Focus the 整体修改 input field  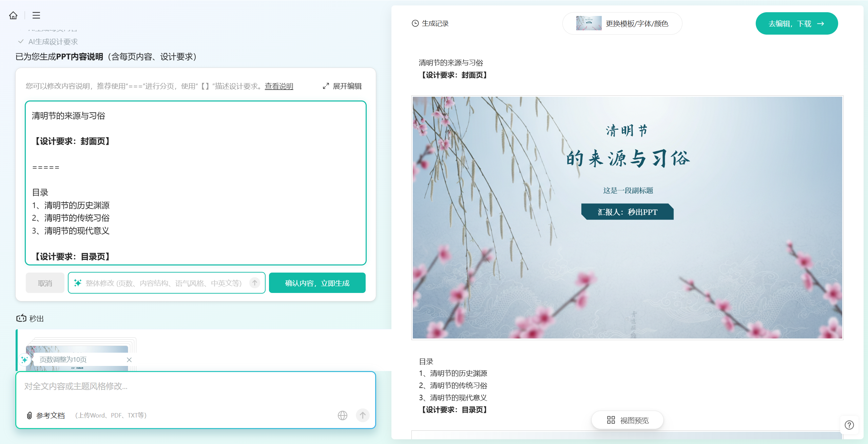(x=163, y=283)
